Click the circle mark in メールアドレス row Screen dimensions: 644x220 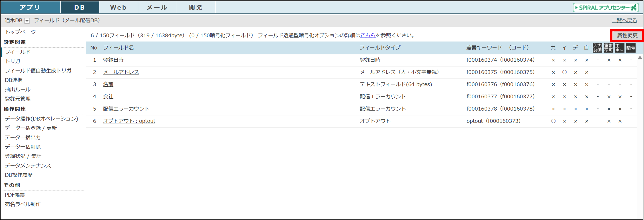pyautogui.click(x=564, y=72)
